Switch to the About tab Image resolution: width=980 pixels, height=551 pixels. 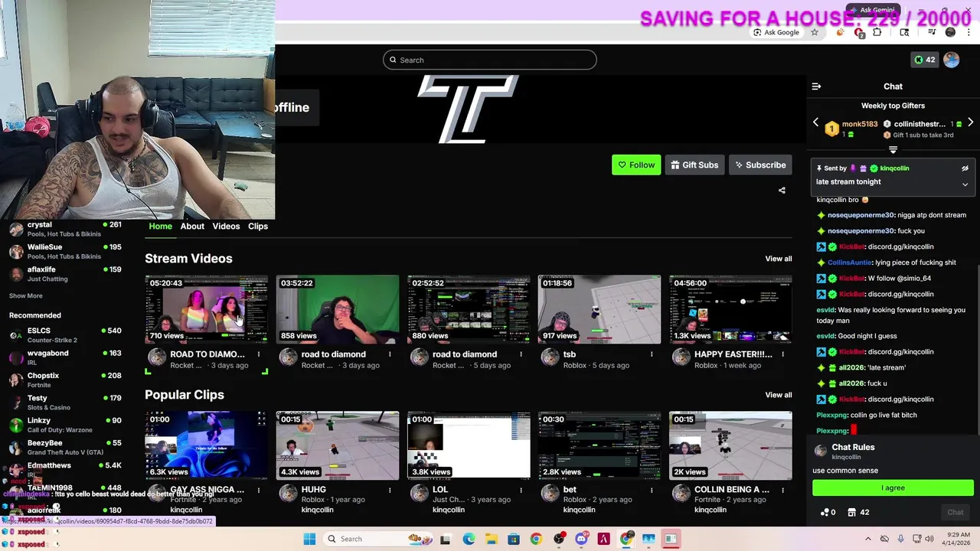[192, 226]
